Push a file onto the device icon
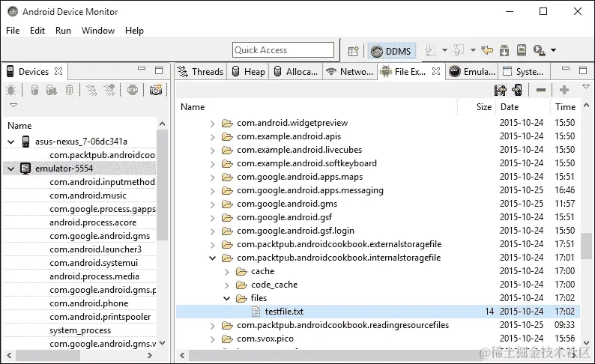The height and width of the screenshot is (364, 595). pyautogui.click(x=517, y=90)
